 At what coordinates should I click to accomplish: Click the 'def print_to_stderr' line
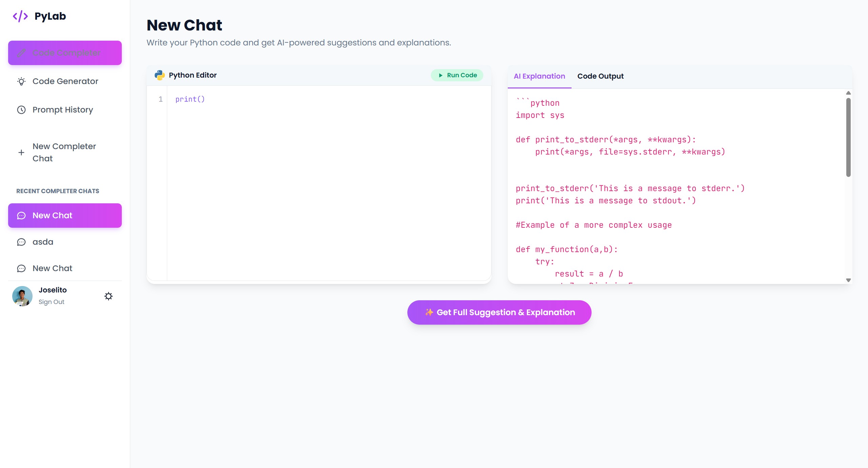[x=606, y=140]
